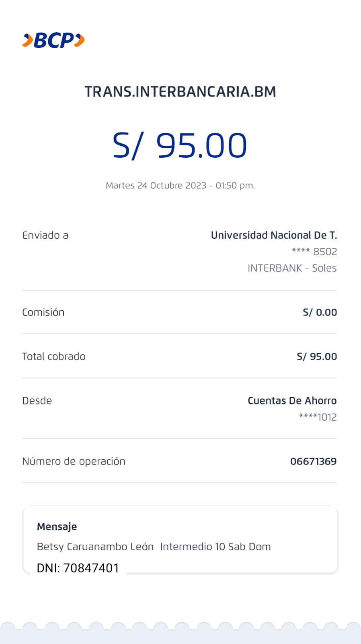Select the S/ 0.00 commission value
Viewport: 361px width, 644px height.
click(x=320, y=312)
